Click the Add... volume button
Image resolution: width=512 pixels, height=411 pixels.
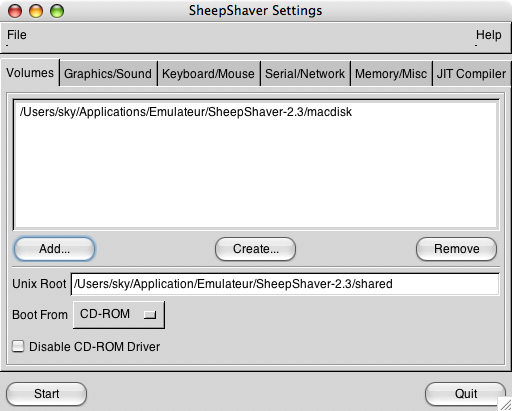tap(54, 249)
